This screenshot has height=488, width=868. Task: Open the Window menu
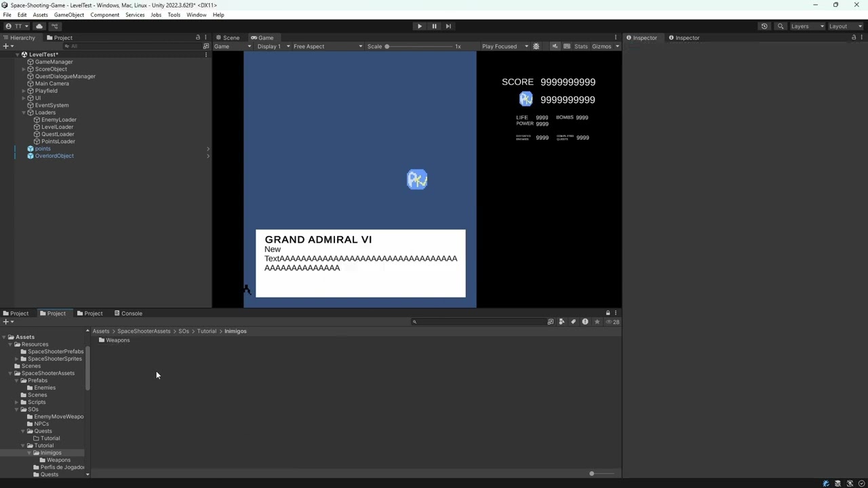(196, 15)
